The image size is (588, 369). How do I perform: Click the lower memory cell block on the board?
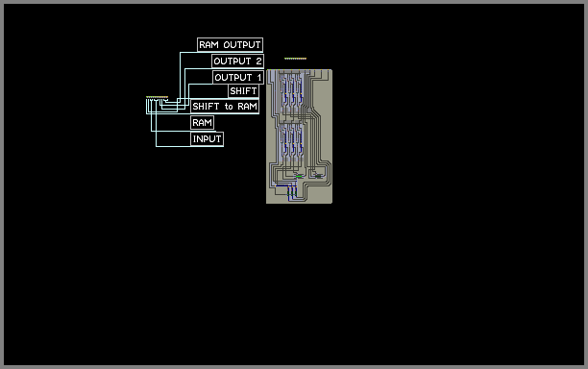[x=292, y=142]
